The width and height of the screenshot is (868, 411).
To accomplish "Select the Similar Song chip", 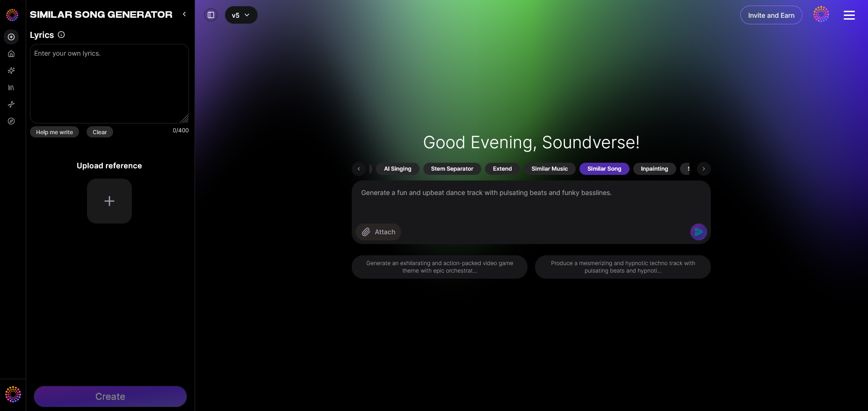I will [x=604, y=169].
